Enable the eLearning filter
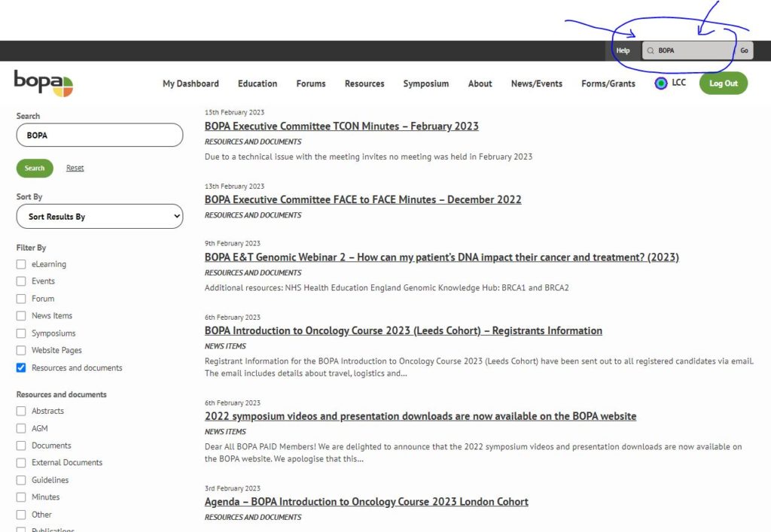This screenshot has height=532, width=771. [x=20, y=264]
